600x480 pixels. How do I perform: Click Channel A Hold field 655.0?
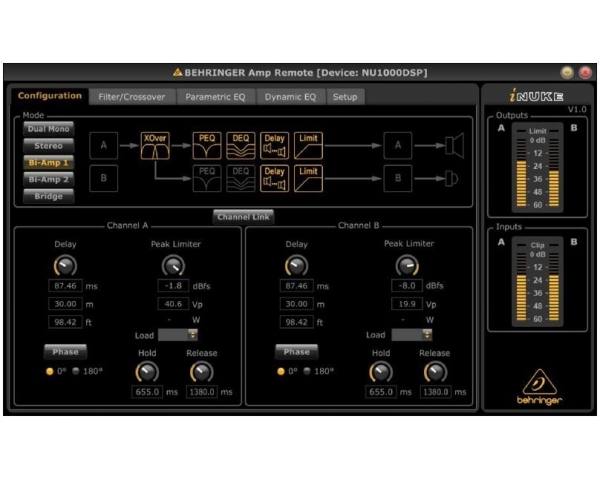point(147,392)
